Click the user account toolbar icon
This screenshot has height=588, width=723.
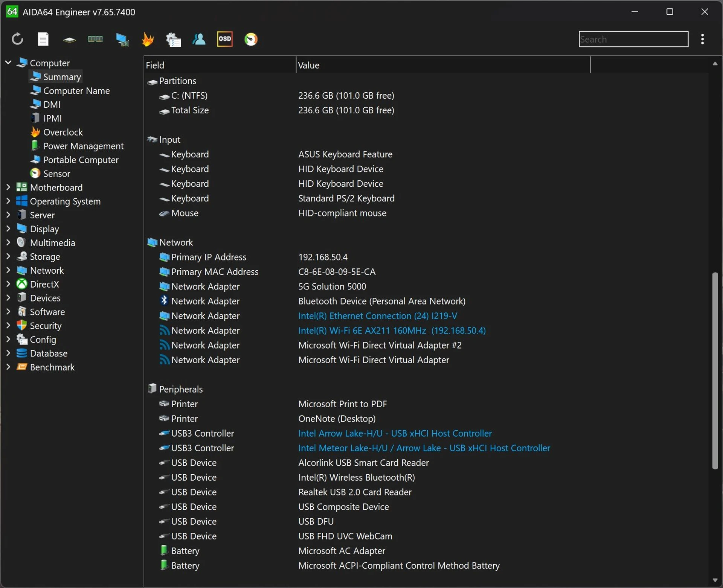[199, 39]
